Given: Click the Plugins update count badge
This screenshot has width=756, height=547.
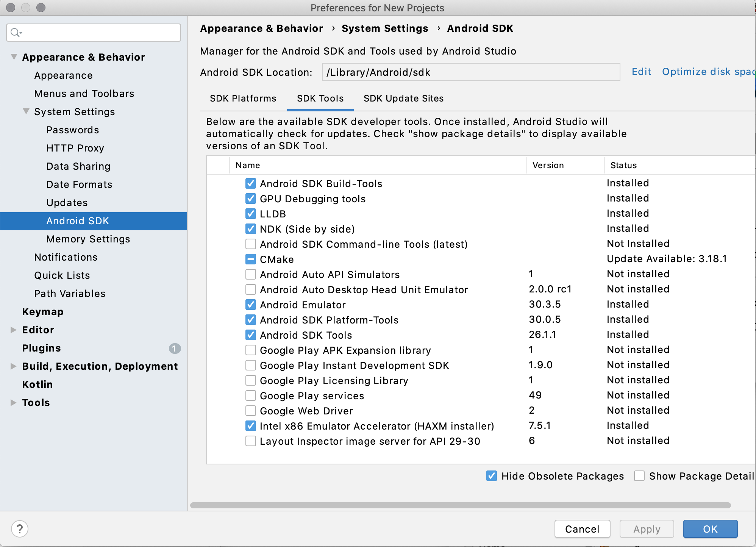Looking at the screenshot, I should click(x=175, y=348).
